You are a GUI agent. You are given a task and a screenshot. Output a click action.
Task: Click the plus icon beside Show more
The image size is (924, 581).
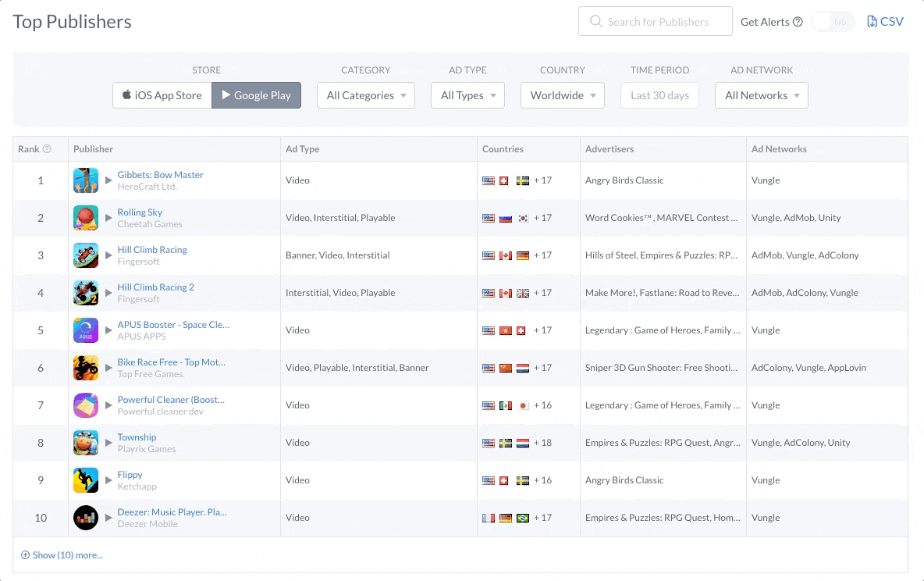pos(25,555)
